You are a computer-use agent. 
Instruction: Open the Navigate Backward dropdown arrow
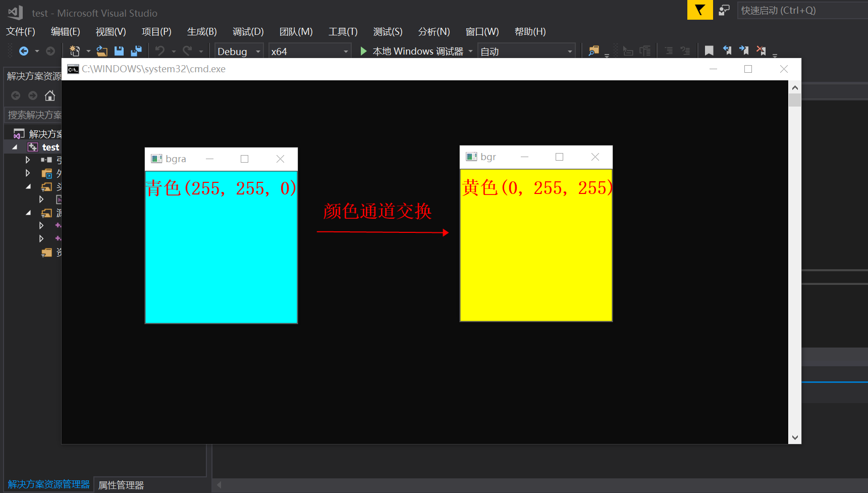[x=37, y=51]
